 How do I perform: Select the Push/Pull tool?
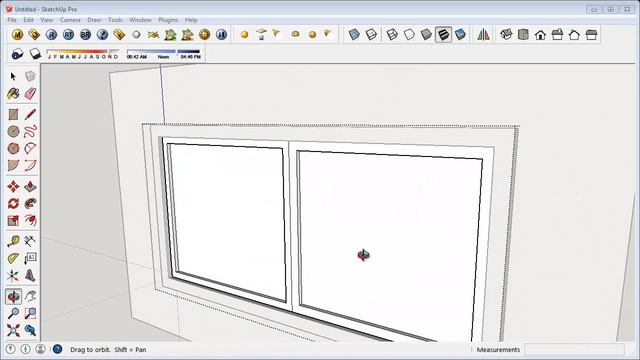pos(30,187)
